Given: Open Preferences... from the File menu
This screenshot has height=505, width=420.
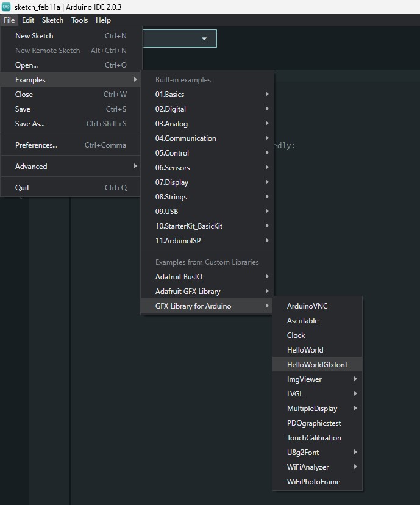Looking at the screenshot, I should [71, 145].
